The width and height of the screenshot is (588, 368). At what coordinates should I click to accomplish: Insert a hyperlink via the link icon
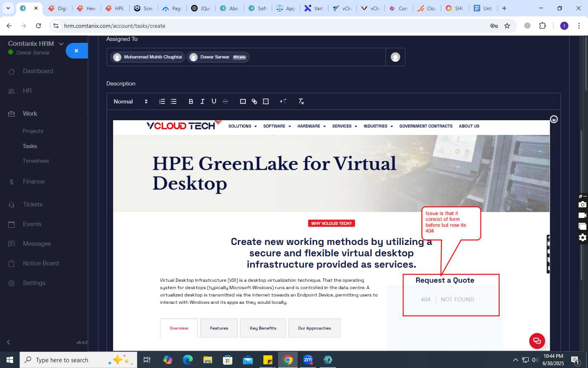[x=254, y=101]
